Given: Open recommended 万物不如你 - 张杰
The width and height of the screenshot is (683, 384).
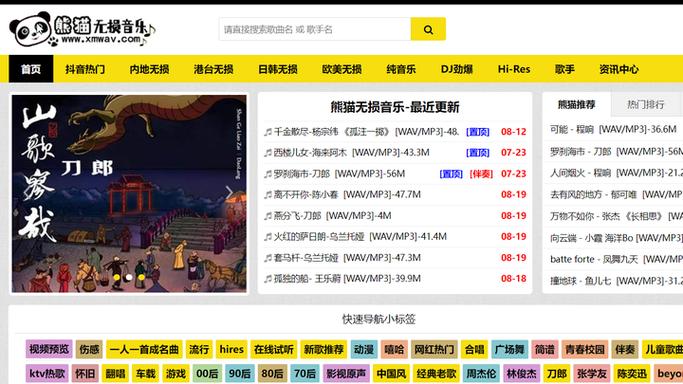Looking at the screenshot, I should pos(616,216).
